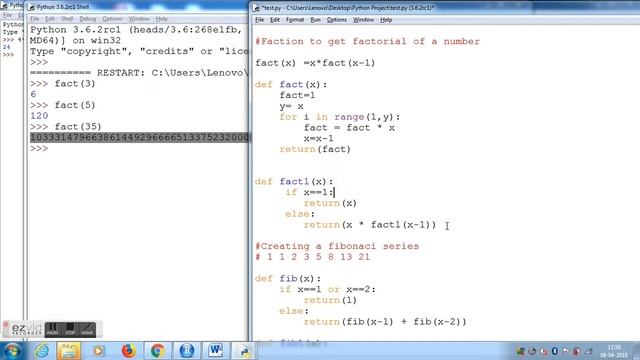Click the 'fact = fact * x' line

tap(349, 128)
